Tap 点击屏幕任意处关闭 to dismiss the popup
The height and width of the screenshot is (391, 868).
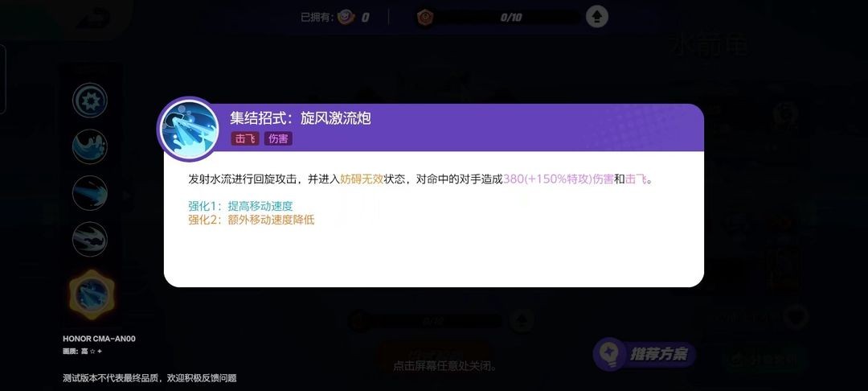(x=445, y=366)
